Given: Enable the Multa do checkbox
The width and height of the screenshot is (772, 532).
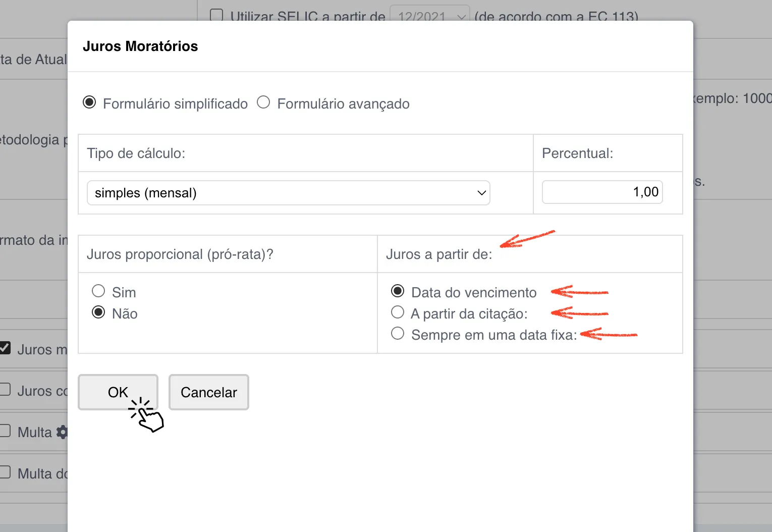Looking at the screenshot, I should pos(5,472).
